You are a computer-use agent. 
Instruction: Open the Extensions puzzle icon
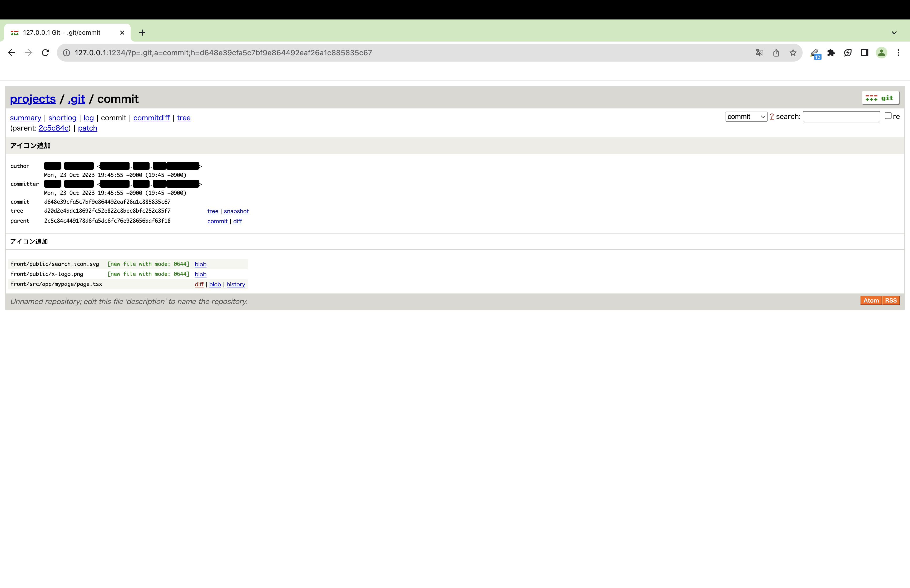(831, 53)
